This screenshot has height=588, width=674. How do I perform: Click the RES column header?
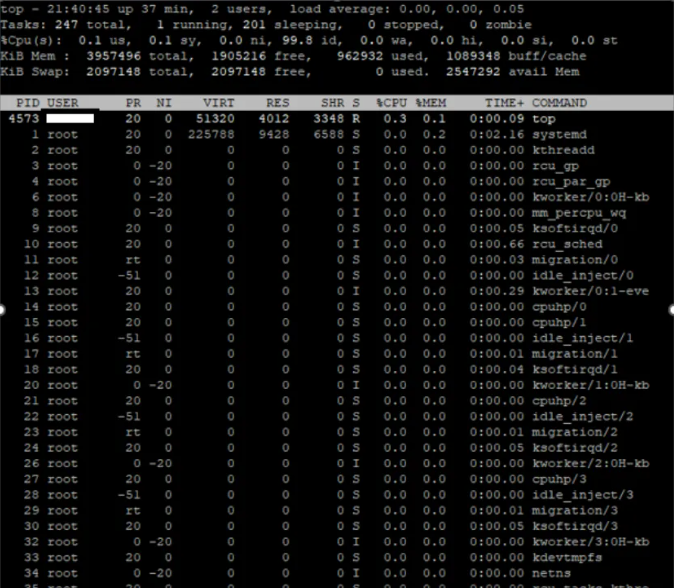pyautogui.click(x=278, y=103)
